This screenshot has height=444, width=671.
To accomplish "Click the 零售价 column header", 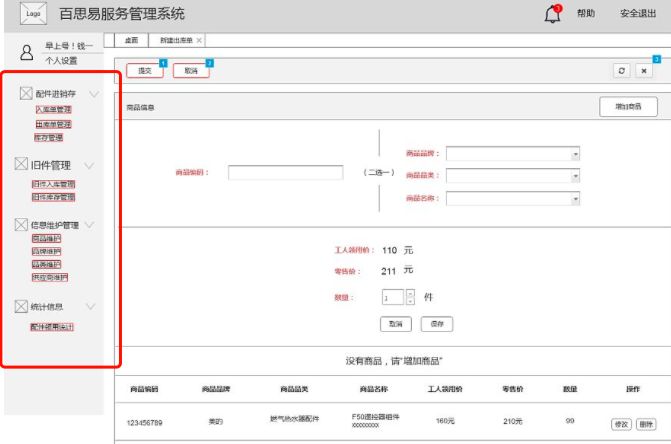I will coord(513,389).
